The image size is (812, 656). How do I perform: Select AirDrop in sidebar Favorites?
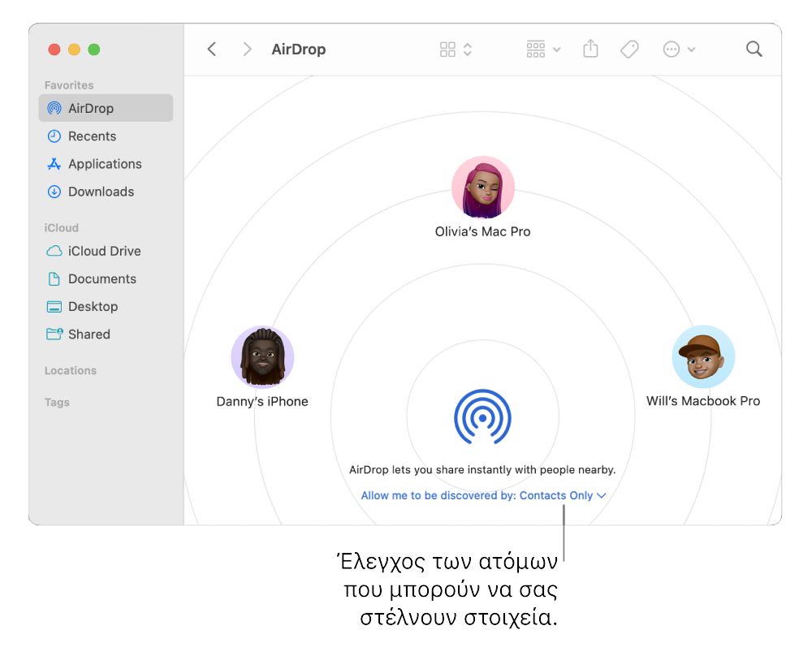click(x=106, y=108)
